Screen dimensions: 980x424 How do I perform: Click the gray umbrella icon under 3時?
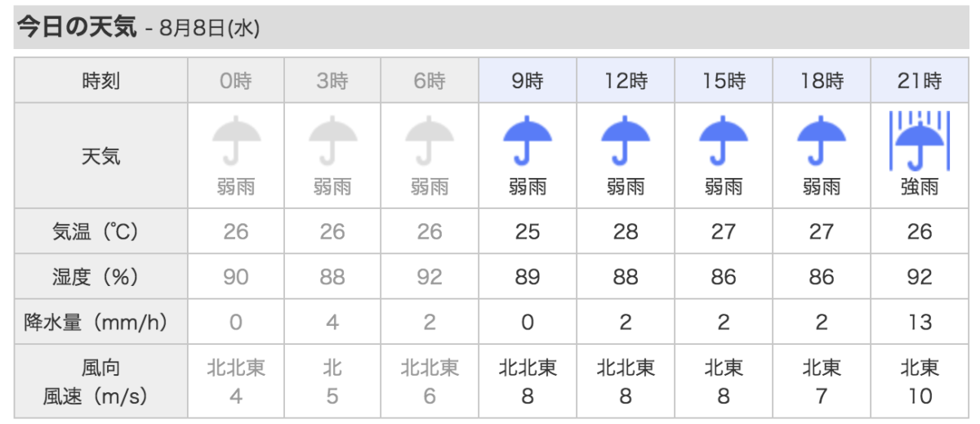click(332, 141)
